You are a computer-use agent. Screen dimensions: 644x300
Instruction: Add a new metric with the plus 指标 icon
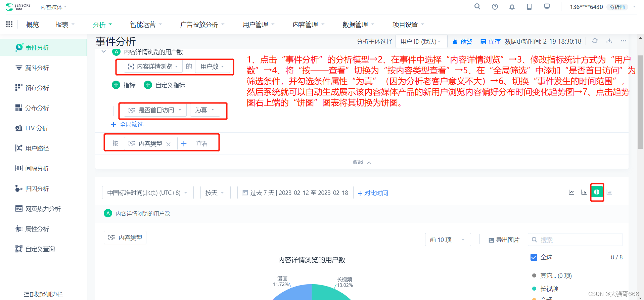click(116, 85)
